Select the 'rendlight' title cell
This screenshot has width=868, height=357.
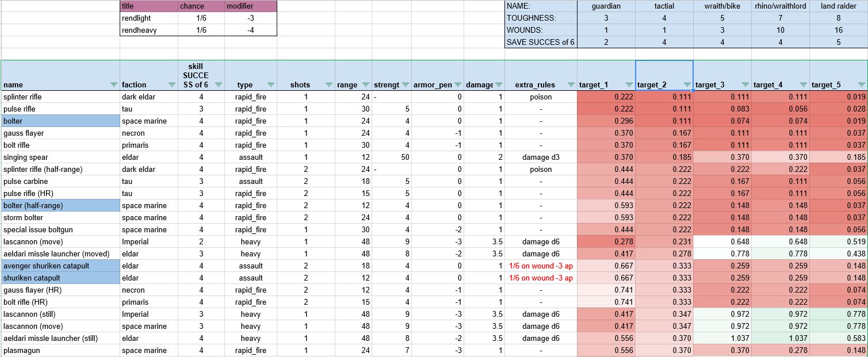pos(149,18)
